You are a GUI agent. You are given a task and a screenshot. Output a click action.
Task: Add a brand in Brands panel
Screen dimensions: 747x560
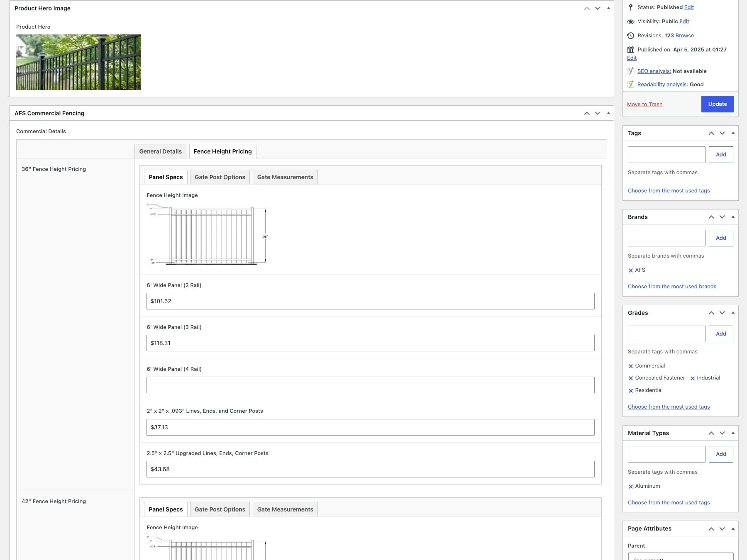pos(721,238)
